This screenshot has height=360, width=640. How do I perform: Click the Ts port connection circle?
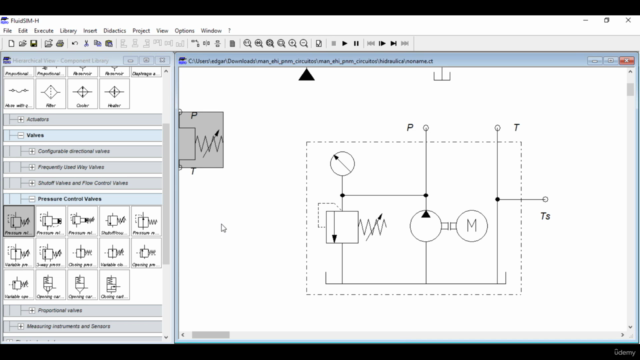(545, 199)
